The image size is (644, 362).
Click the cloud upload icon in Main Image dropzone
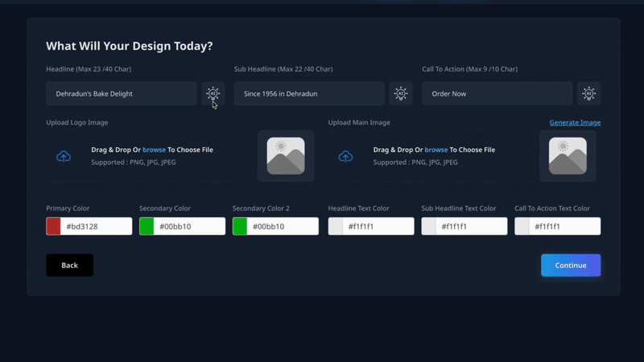point(345,156)
